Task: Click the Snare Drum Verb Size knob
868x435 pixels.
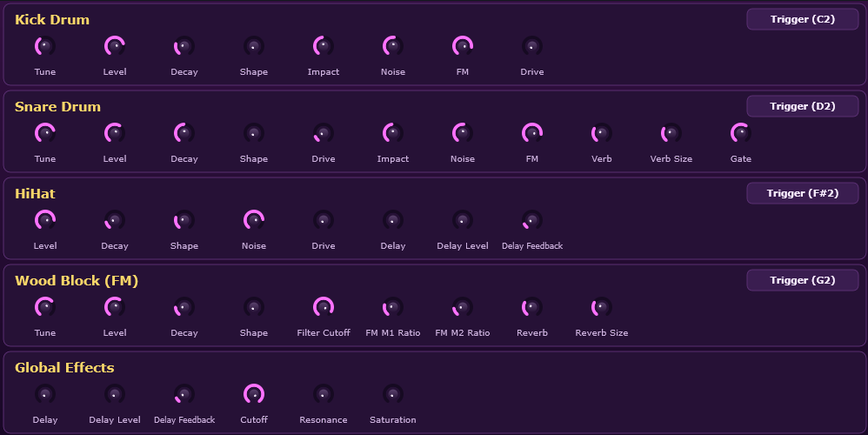Action: 671,133
